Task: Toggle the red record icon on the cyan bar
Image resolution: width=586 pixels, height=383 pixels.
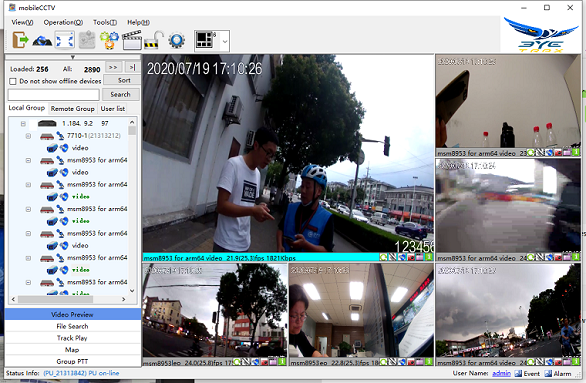Action: (x=411, y=257)
